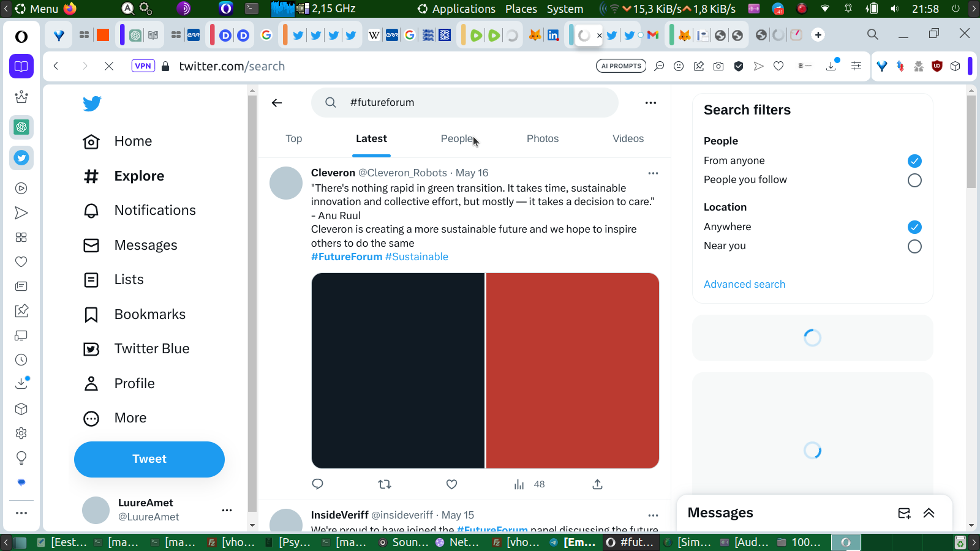Screen dimensions: 980x551
Task: Switch to the Top search tab
Action: [294, 139]
